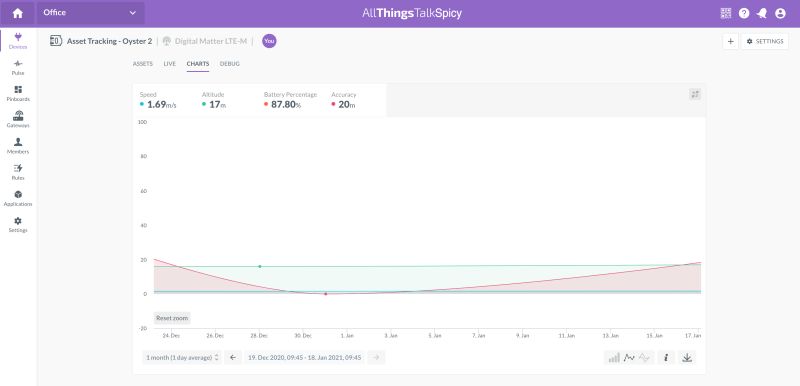Click the purple You avatar badge
Viewport: 800px width, 386px height.
point(269,41)
